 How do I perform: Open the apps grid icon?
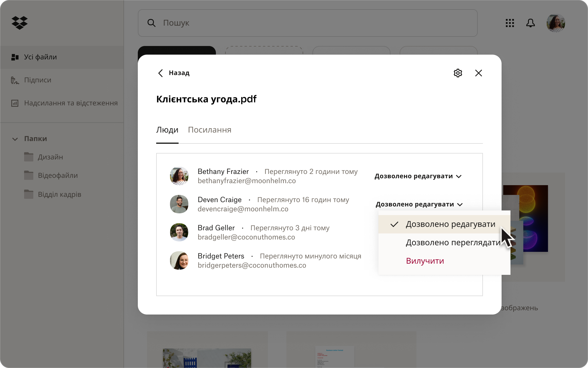coord(510,23)
